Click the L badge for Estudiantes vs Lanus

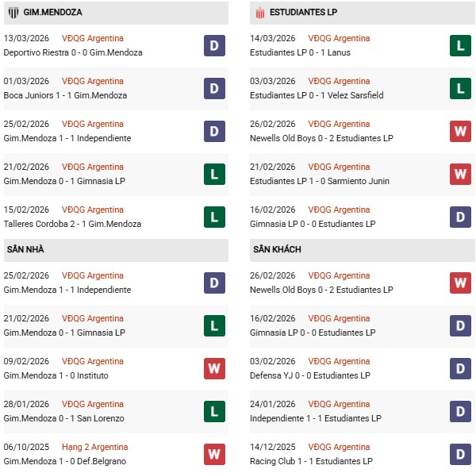460,46
